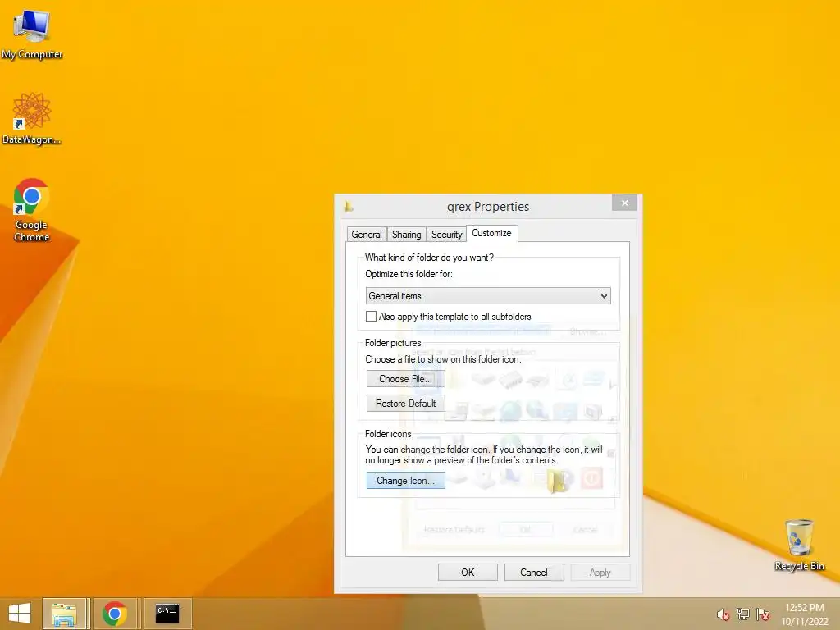Viewport: 840px width, 630px height.
Task: Open Action Center flag tray icon
Action: tap(762, 614)
